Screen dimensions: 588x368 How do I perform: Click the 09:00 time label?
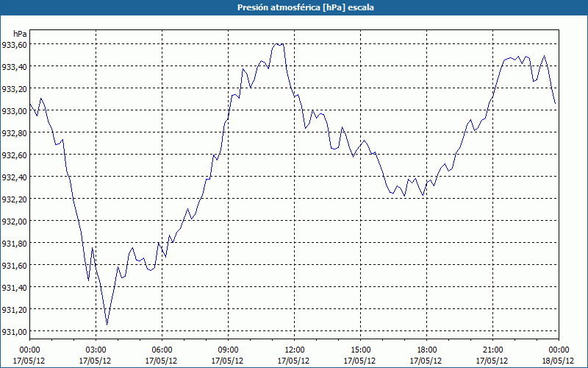point(228,350)
